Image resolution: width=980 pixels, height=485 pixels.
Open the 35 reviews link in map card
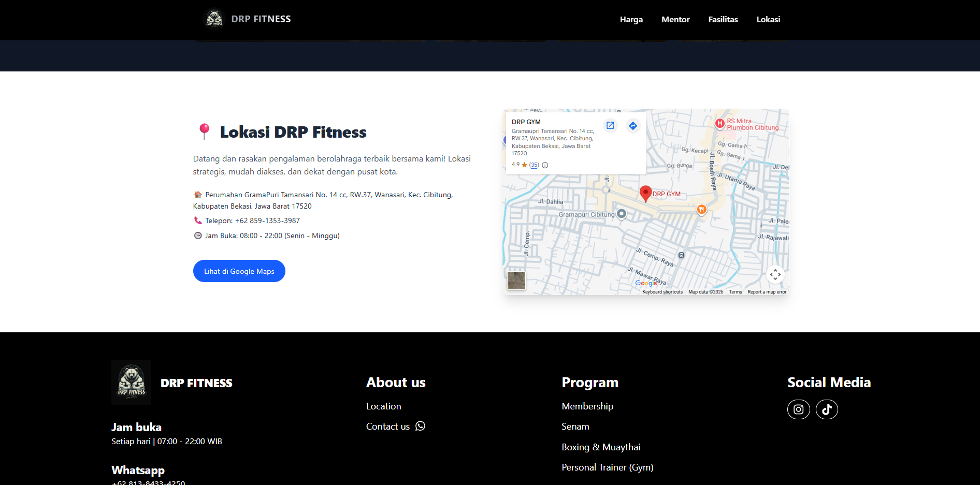pos(534,165)
